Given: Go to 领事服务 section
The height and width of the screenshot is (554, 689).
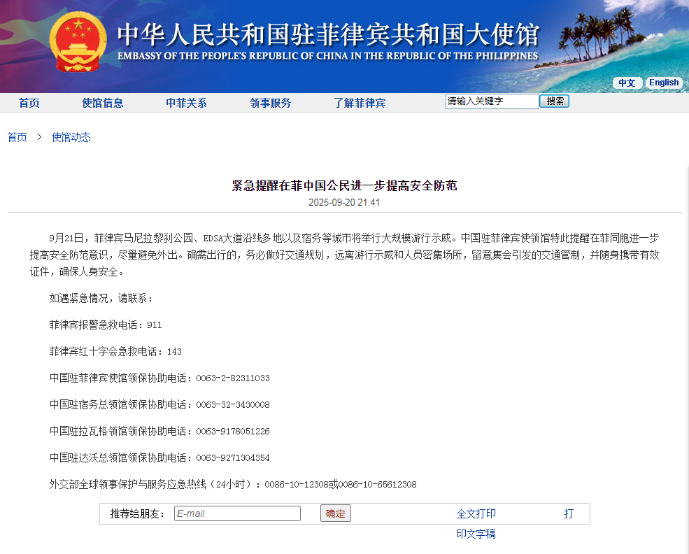Looking at the screenshot, I should click(270, 103).
